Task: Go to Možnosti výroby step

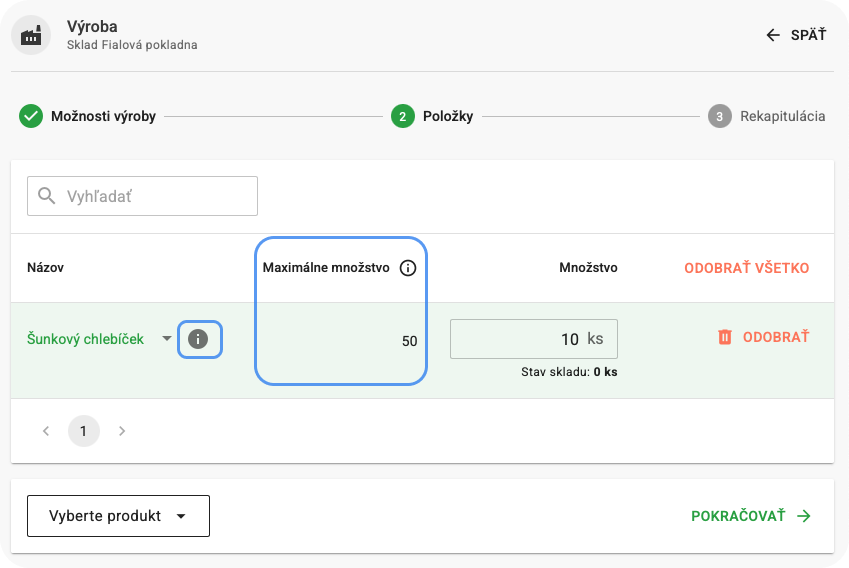Action: pyautogui.click(x=103, y=116)
